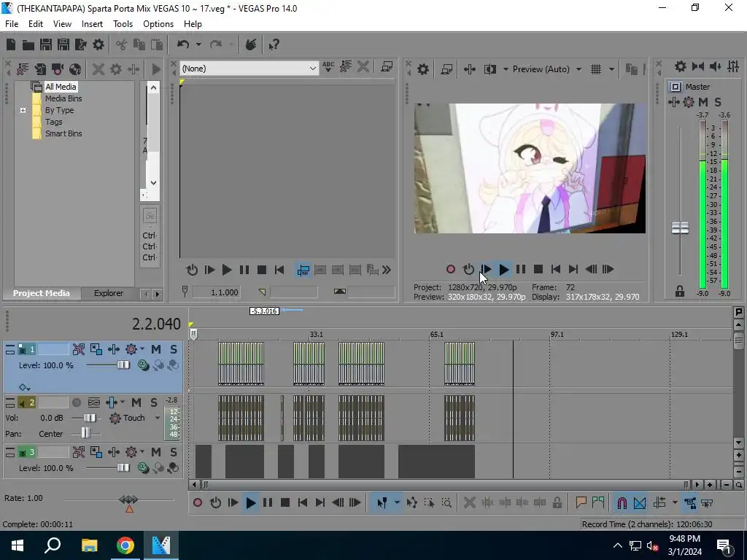The image size is (747, 560).
Task: Open split screen view dropdown arrow
Action: click(x=506, y=69)
